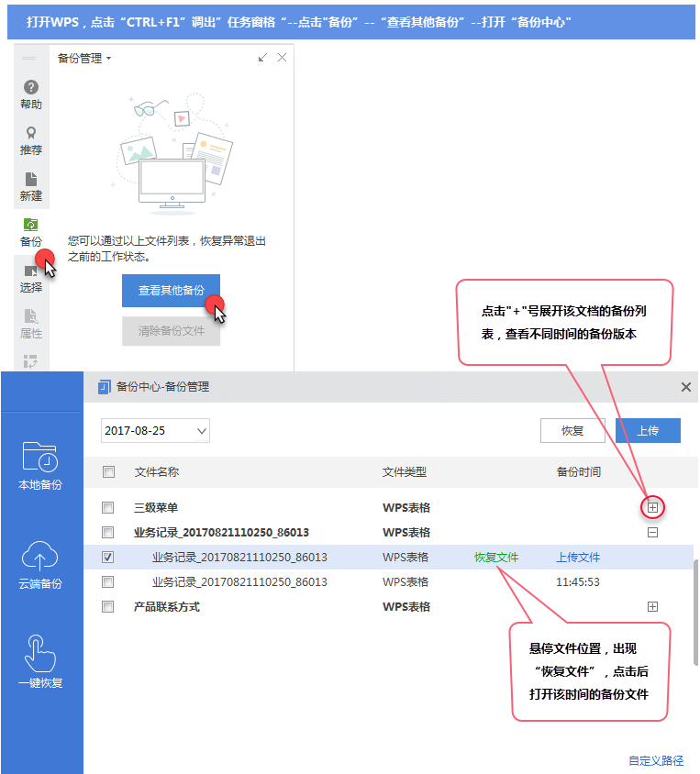700x774 pixels.
Task: Uncheck the highlighted 业务记录 backup checkbox
Action: (107, 558)
